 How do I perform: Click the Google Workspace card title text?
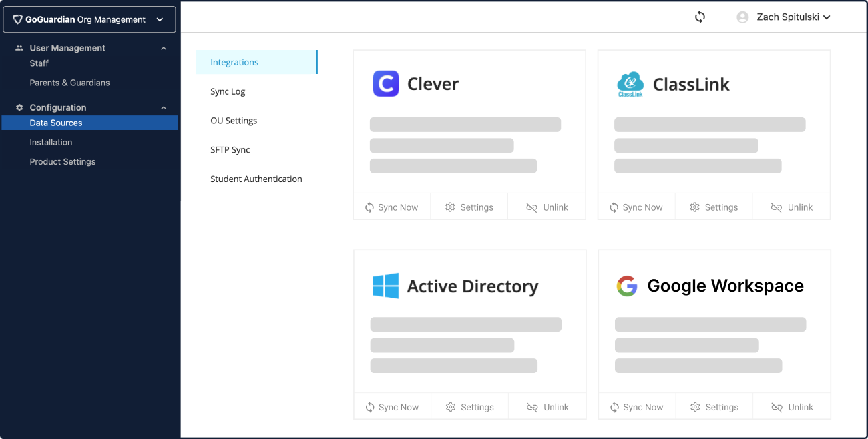point(726,286)
